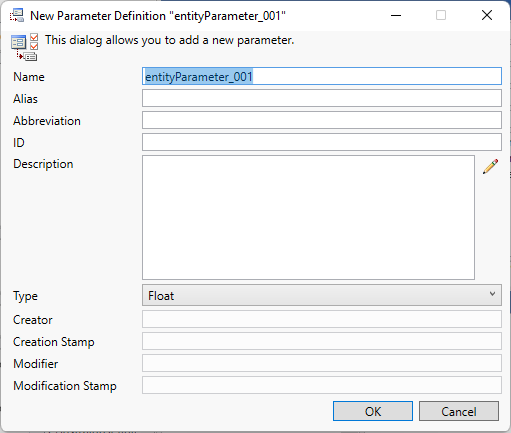Click the parameter checklist icon below title

(24, 47)
